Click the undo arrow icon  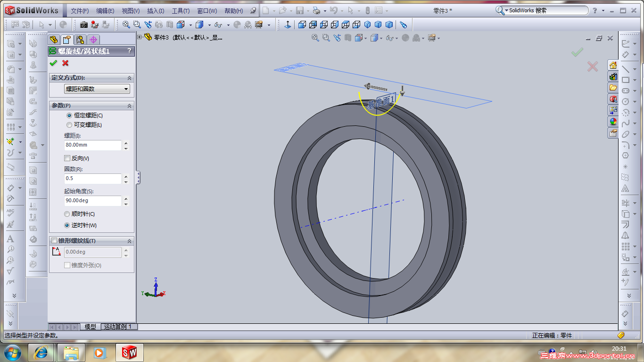333,10
